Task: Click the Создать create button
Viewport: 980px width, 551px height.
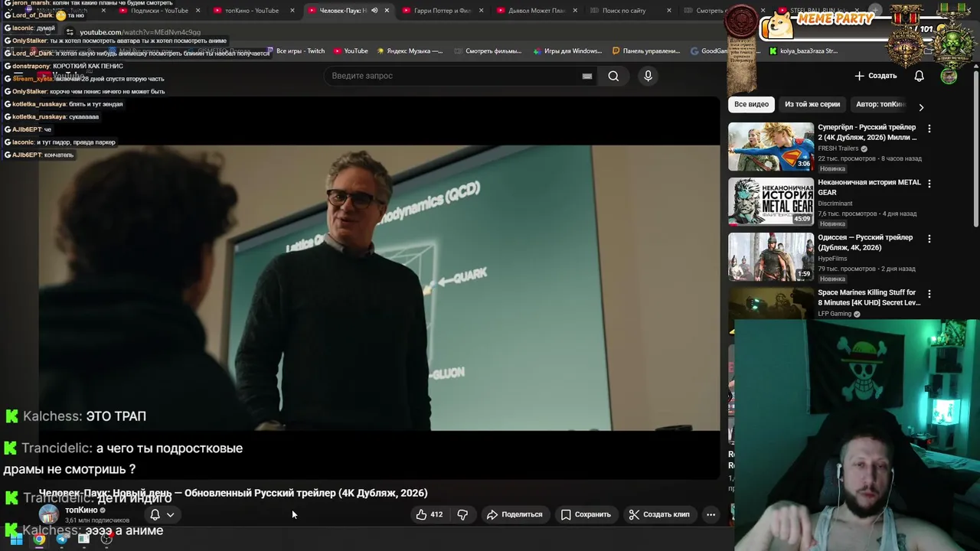Action: (876, 76)
